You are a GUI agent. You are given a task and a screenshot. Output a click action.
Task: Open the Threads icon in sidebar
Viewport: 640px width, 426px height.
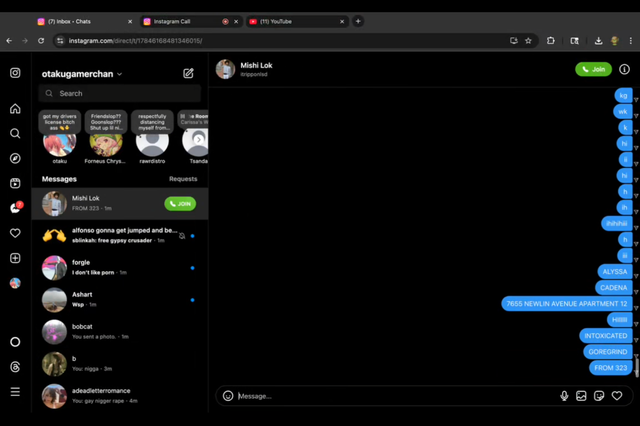pos(15,367)
